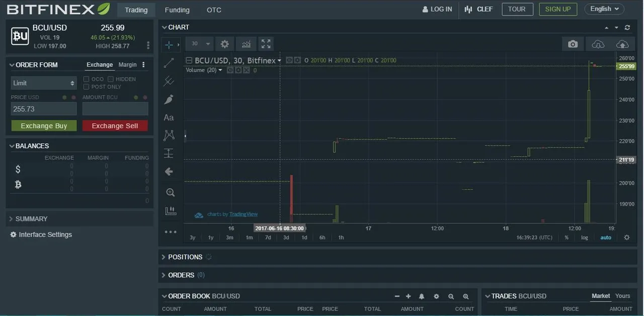Open order form options three-dot menu

point(143,64)
